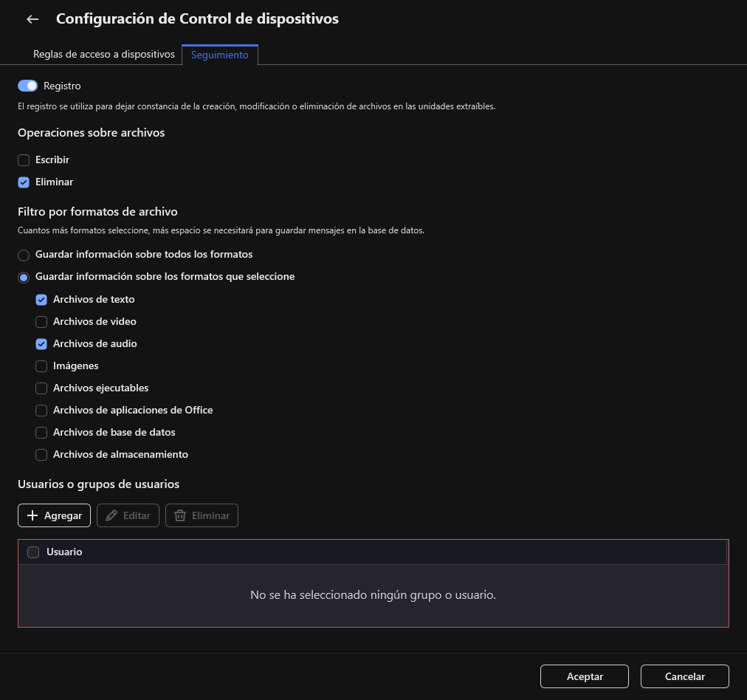The image size is (747, 700).
Task: Switch to Reglas de acceso a dispositivos tab
Action: pyautogui.click(x=103, y=54)
